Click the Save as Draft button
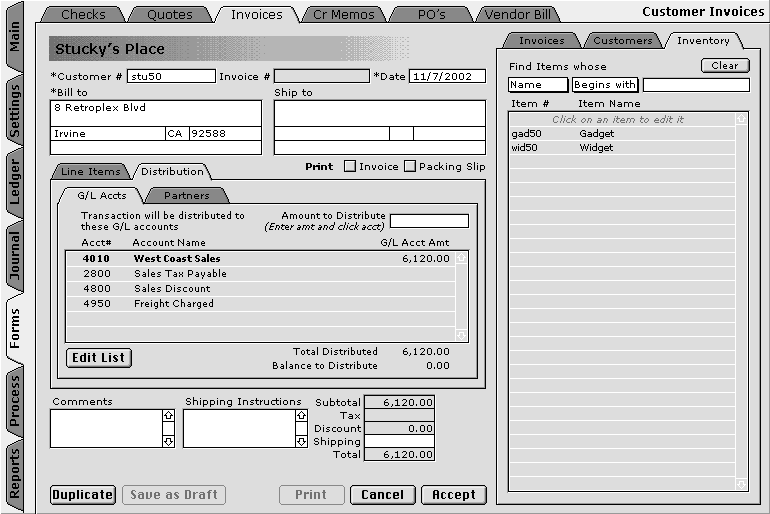770x514 pixels. [x=174, y=495]
